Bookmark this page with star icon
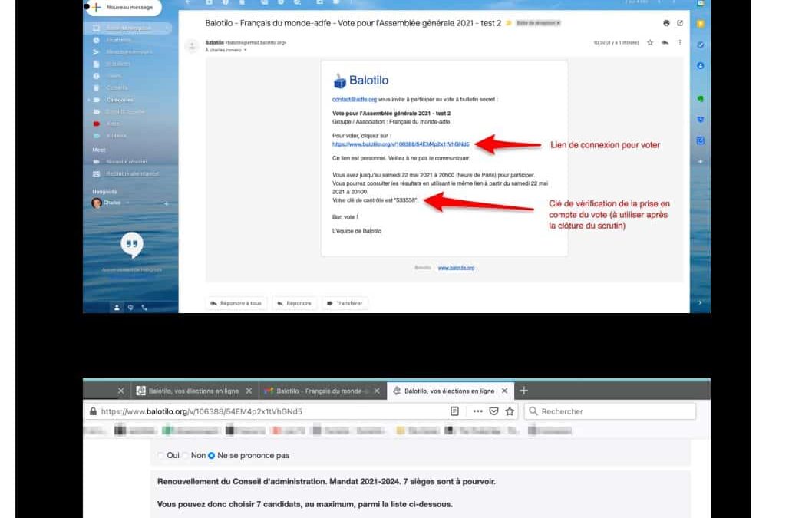Image resolution: width=812 pixels, height=518 pixels. click(x=510, y=411)
